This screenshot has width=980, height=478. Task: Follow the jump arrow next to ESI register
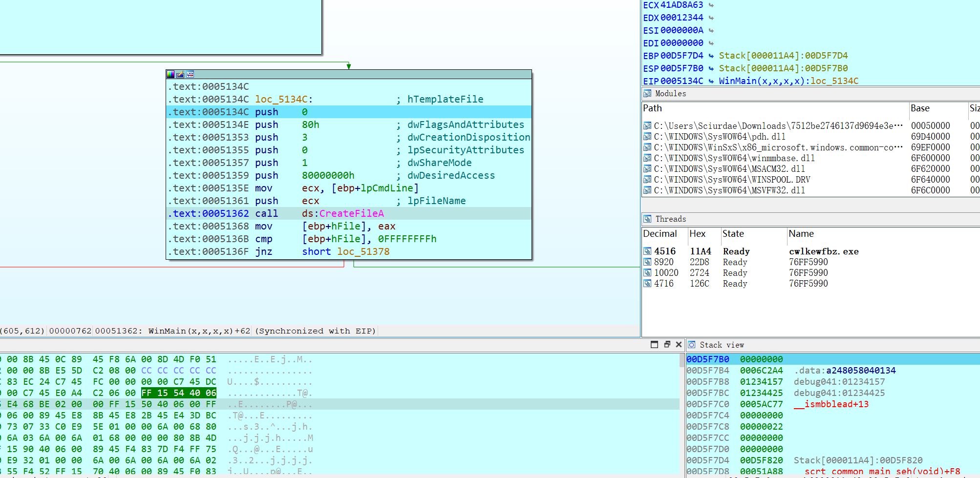(x=711, y=31)
